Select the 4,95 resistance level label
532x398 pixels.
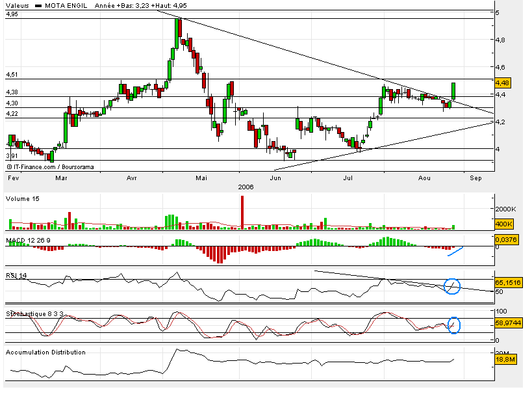12,14
